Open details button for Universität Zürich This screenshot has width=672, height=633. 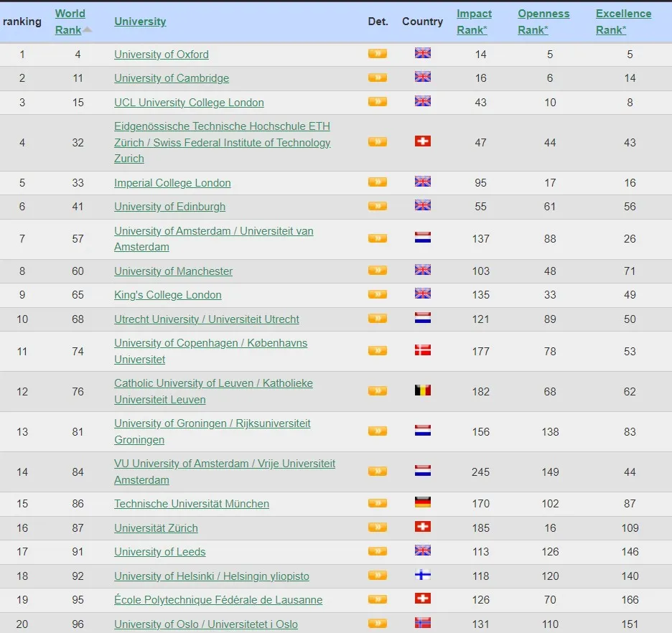coord(378,527)
